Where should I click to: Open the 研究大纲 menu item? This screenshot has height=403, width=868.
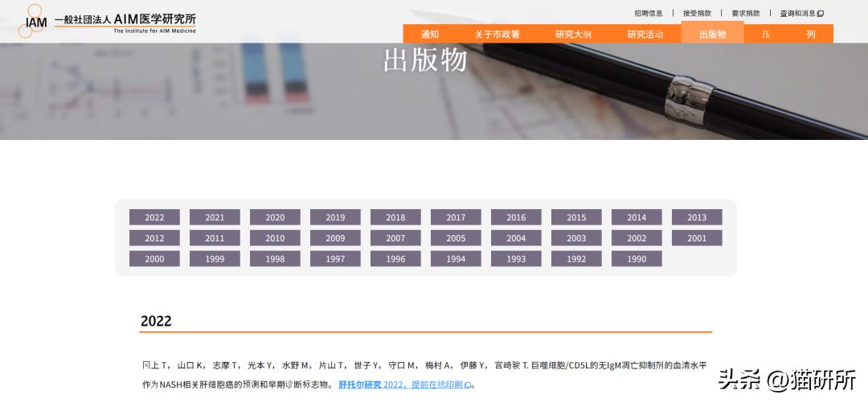(574, 35)
